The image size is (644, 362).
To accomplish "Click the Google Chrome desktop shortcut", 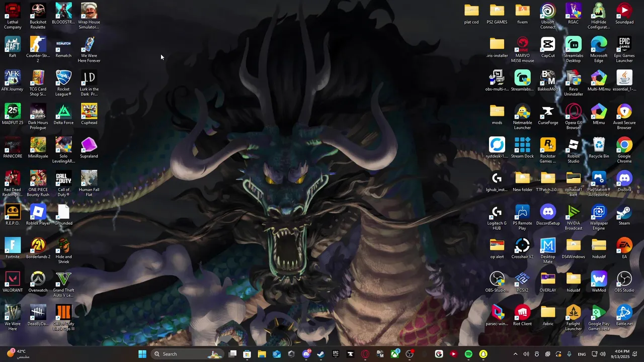I will [x=624, y=150].
